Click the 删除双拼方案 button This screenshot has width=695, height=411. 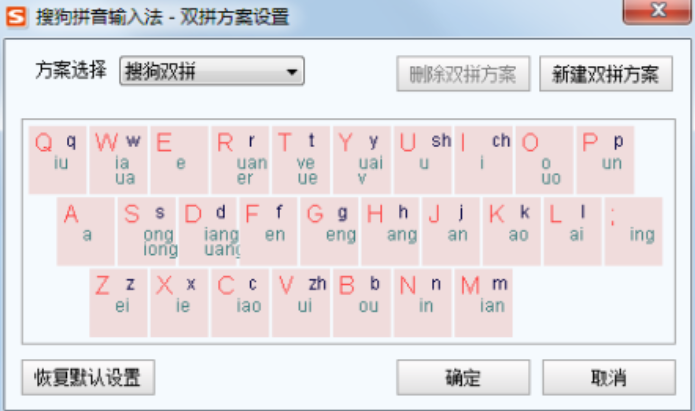(463, 74)
